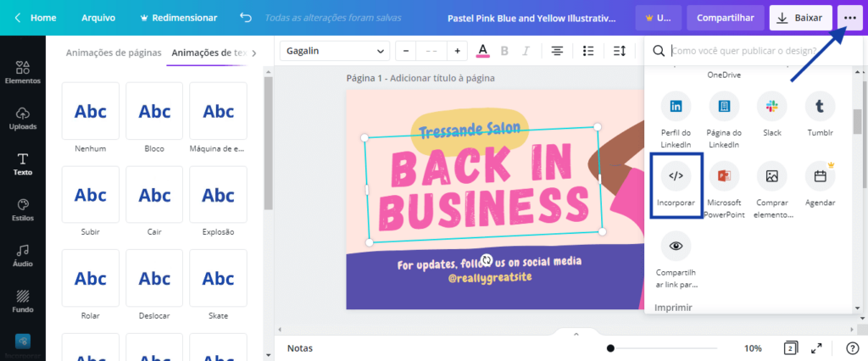The width and height of the screenshot is (868, 361).
Task: Choose the Slack share option
Action: [771, 114]
